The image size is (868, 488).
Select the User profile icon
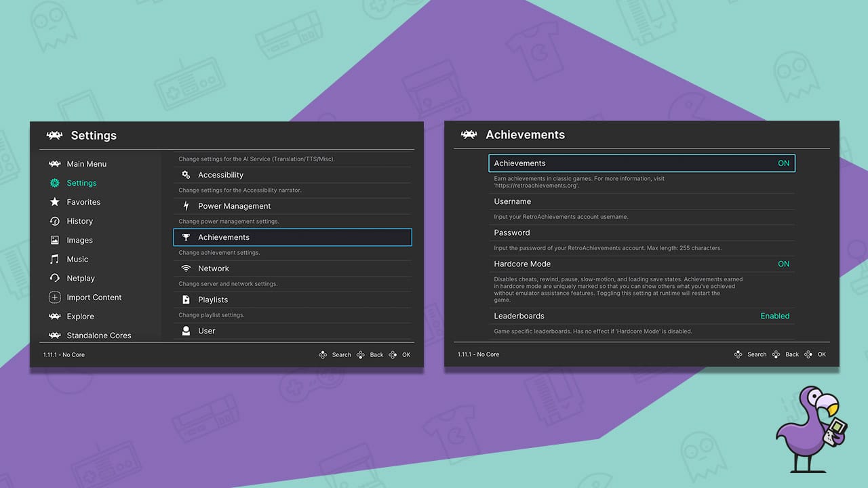click(x=186, y=331)
